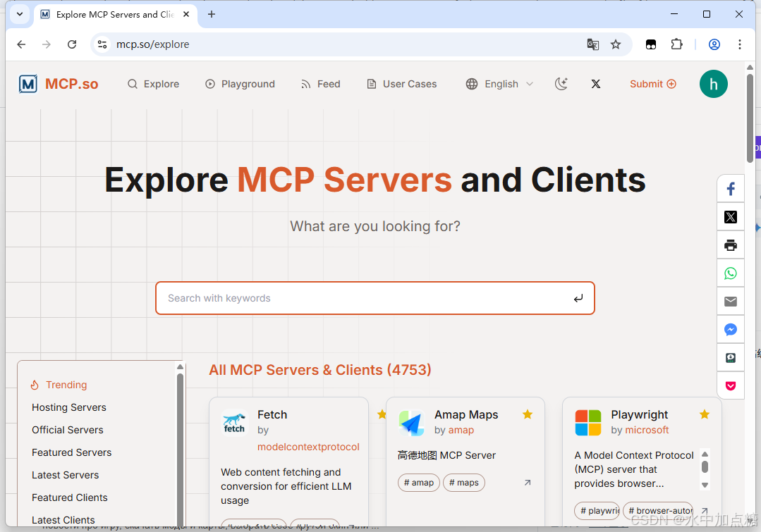This screenshot has height=532, width=761.
Task: Click the star on Amap Maps card
Action: click(528, 414)
